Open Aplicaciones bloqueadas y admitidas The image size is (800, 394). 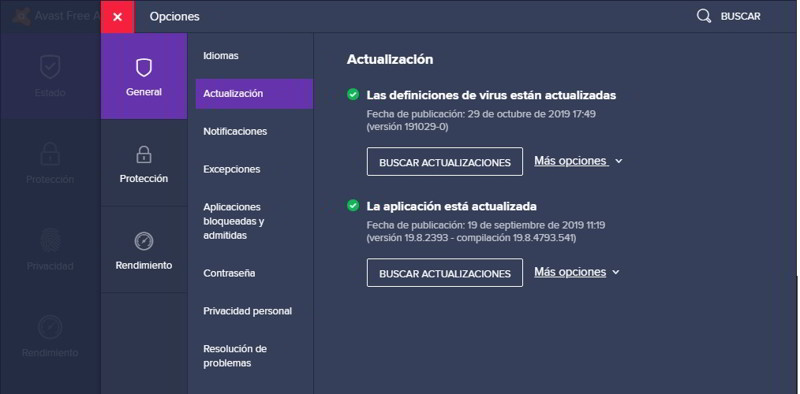click(234, 221)
